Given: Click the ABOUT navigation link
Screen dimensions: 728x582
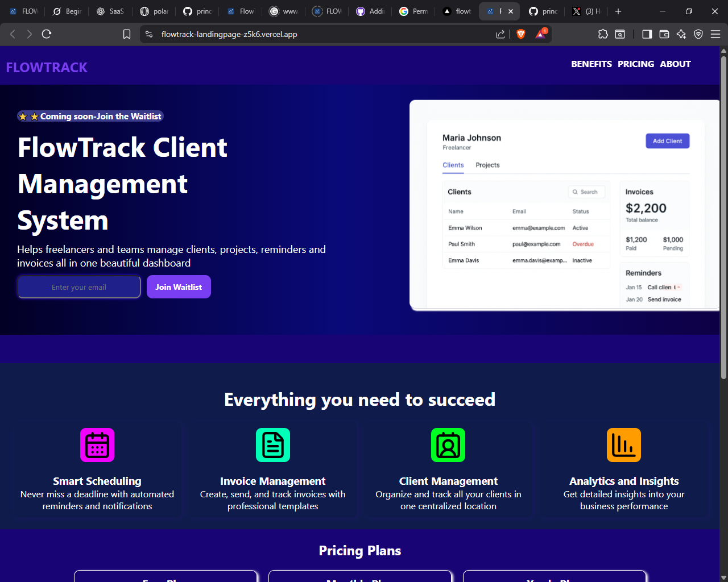Looking at the screenshot, I should [675, 64].
